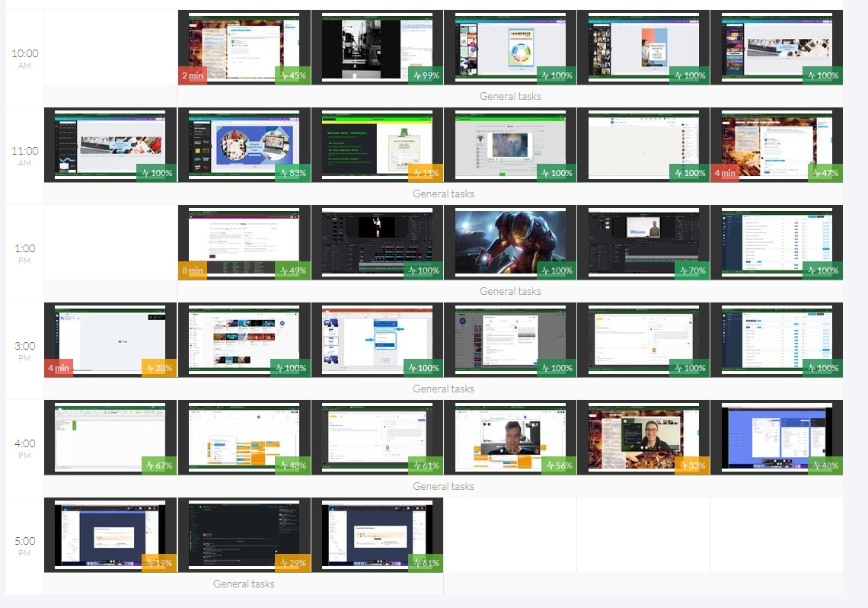
Task: Open the 5:00 PM screenshot with 19% activity
Action: 110,534
